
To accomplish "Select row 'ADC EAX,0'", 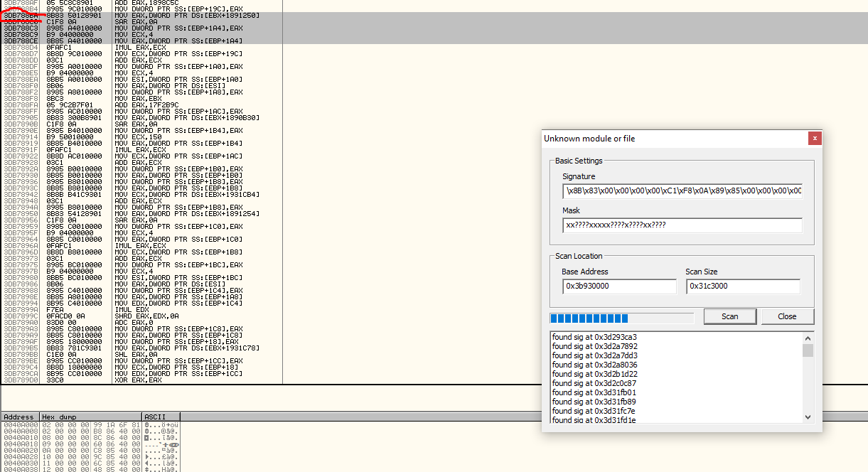I will point(142,322).
